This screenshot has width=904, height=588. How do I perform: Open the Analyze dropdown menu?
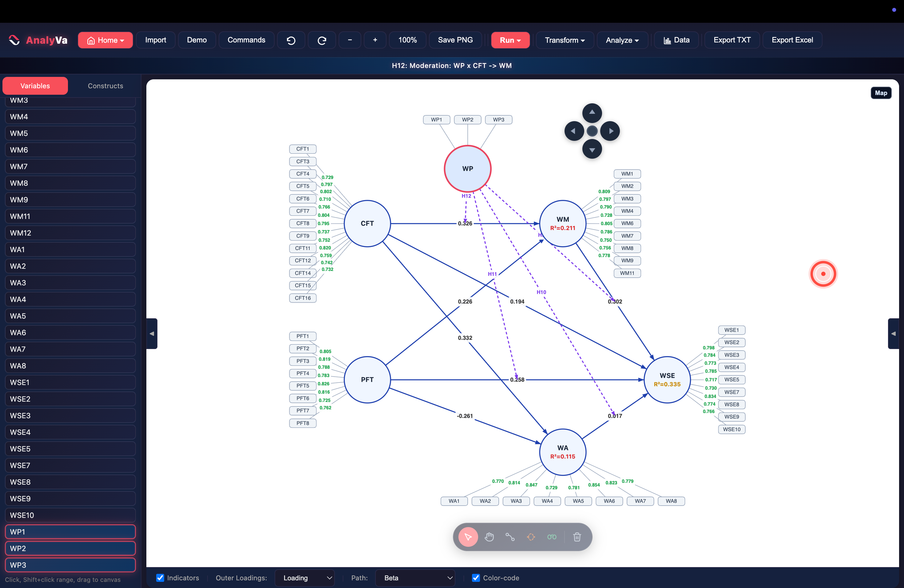(622, 40)
